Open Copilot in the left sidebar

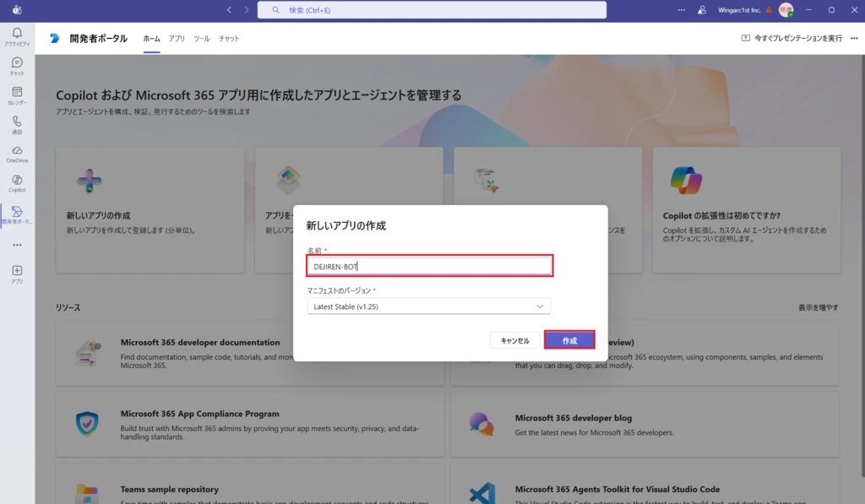[17, 182]
